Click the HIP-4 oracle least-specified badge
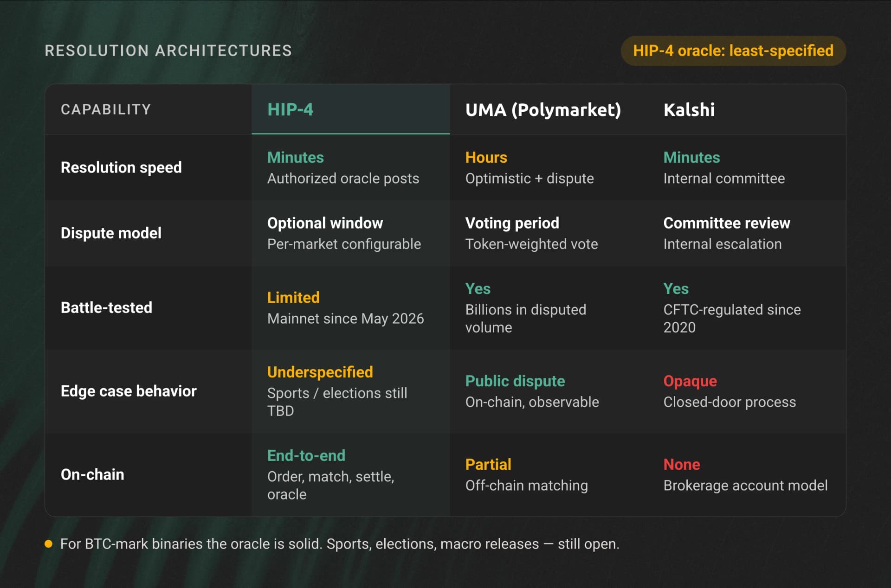This screenshot has height=588, width=891. coord(733,51)
